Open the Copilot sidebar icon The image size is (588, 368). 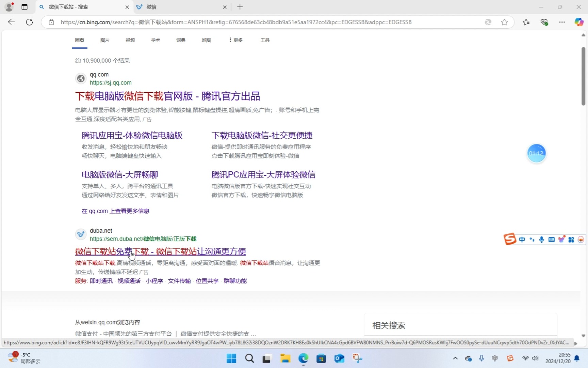[x=579, y=22]
